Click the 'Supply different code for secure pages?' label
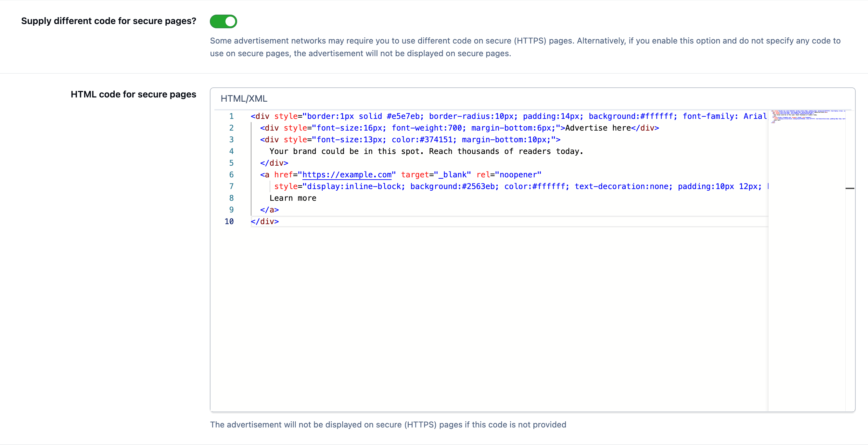Screen dimensions: 868x445 (x=108, y=21)
